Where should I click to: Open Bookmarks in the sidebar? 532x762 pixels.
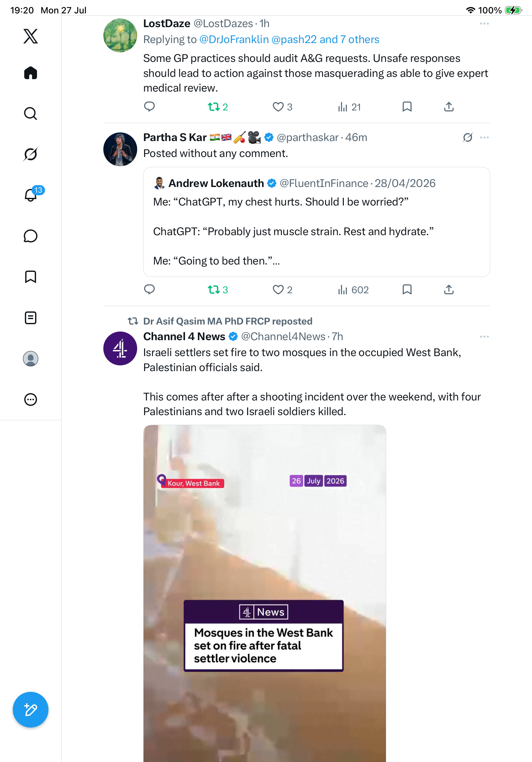pos(31,277)
